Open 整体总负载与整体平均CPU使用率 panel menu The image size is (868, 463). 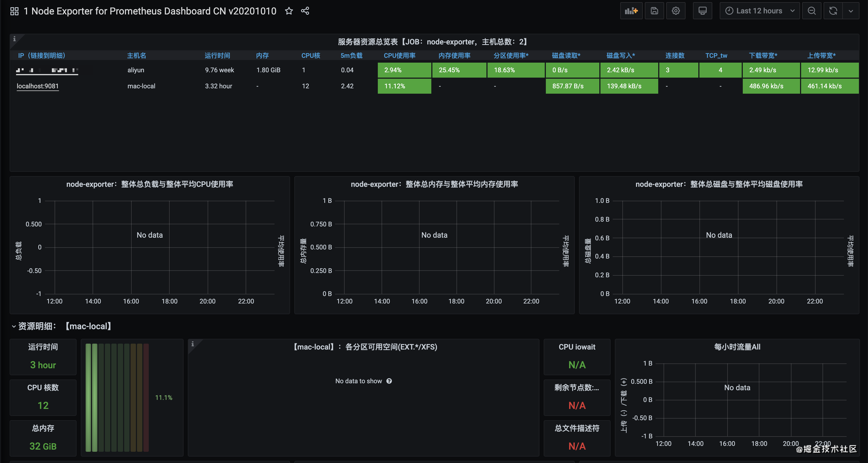[x=150, y=184]
